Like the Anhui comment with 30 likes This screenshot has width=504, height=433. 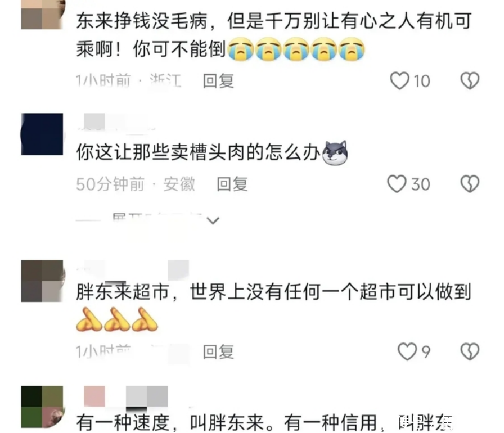point(397,184)
